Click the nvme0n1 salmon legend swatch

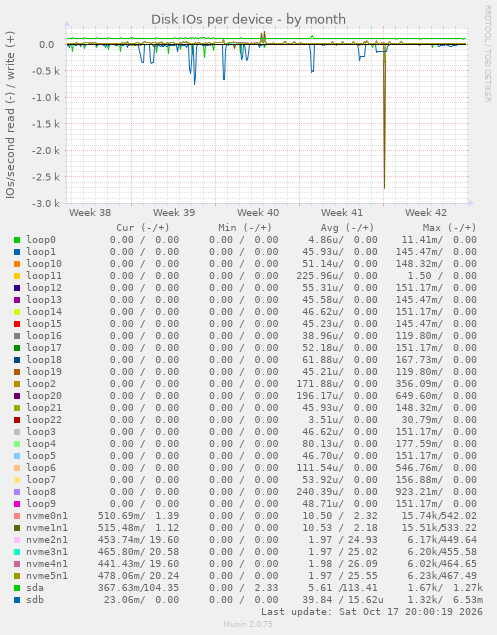[x=17, y=516]
